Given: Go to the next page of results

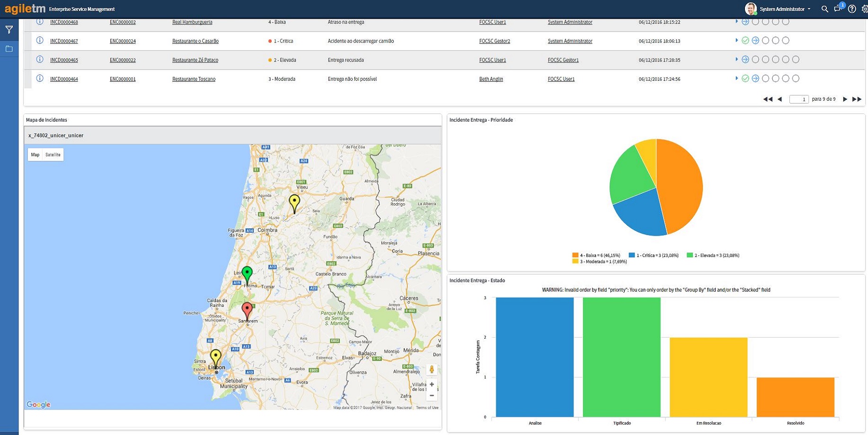Looking at the screenshot, I should pos(845,99).
